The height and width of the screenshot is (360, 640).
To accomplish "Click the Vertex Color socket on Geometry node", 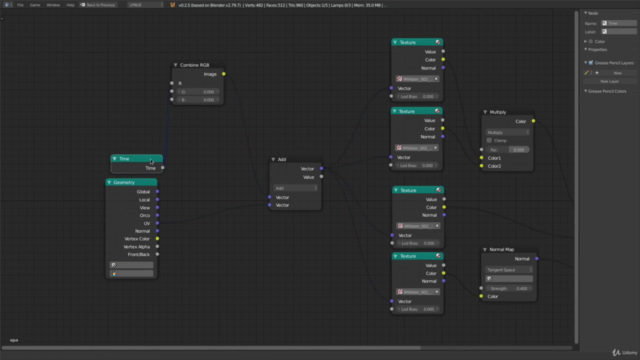I will 157,239.
